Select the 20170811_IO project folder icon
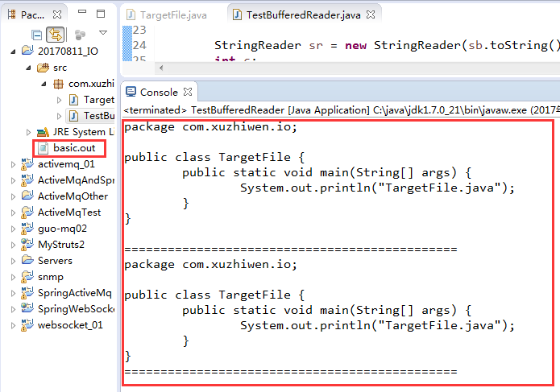Screen dimensions: 560x392 tap(27, 50)
